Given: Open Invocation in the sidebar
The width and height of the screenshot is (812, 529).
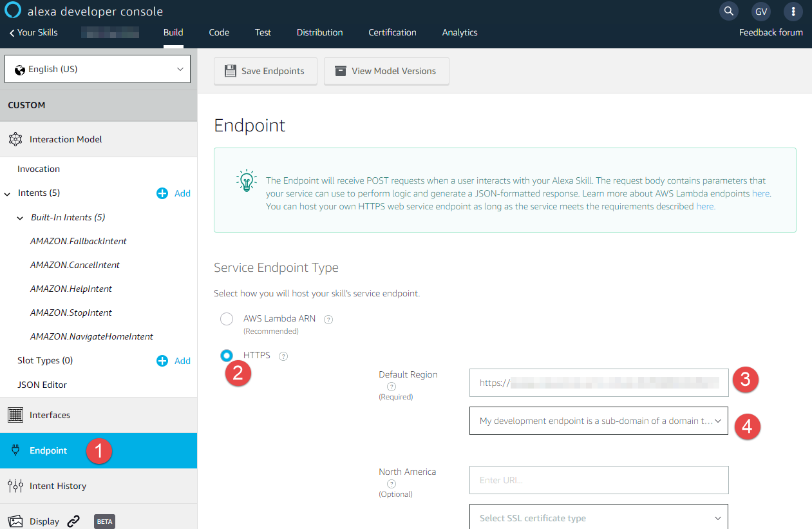Looking at the screenshot, I should click(x=39, y=169).
